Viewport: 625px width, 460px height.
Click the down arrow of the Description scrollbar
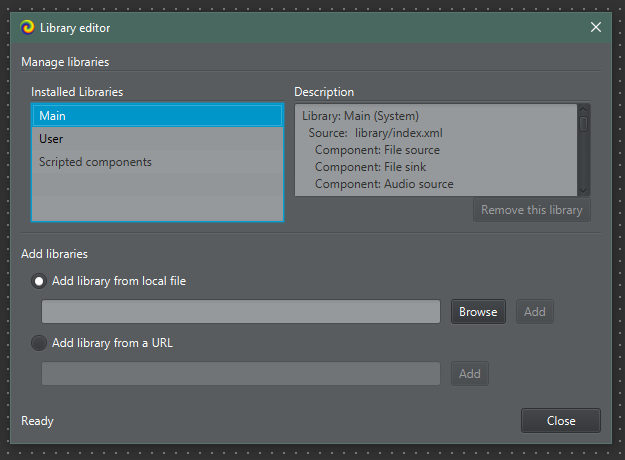click(x=583, y=190)
